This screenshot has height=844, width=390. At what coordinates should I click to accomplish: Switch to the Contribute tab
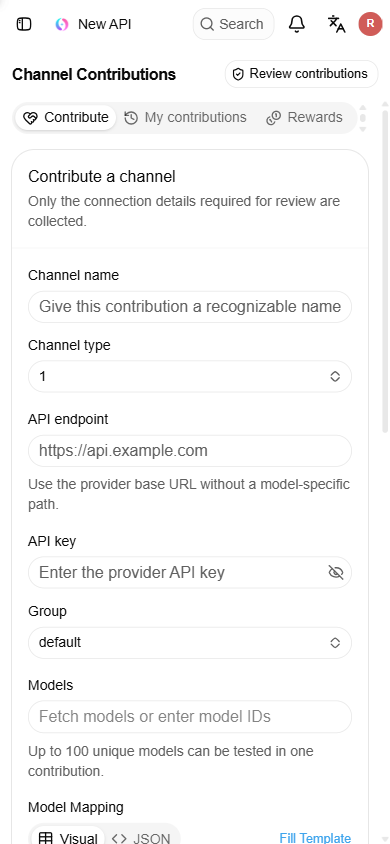66,117
